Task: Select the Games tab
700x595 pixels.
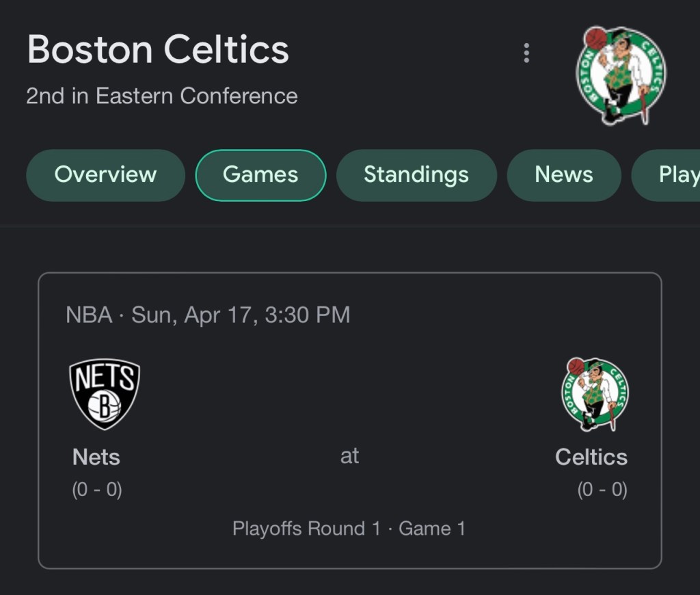Action: tap(260, 175)
